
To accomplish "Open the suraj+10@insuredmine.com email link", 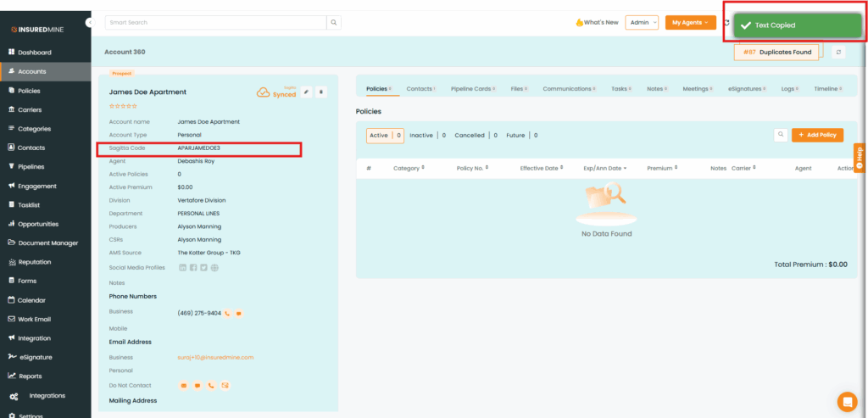I will pos(215,357).
